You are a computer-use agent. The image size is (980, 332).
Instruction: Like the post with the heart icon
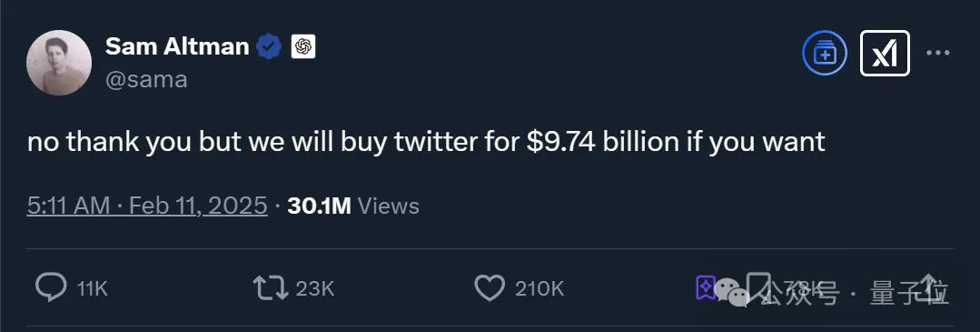coord(490,288)
